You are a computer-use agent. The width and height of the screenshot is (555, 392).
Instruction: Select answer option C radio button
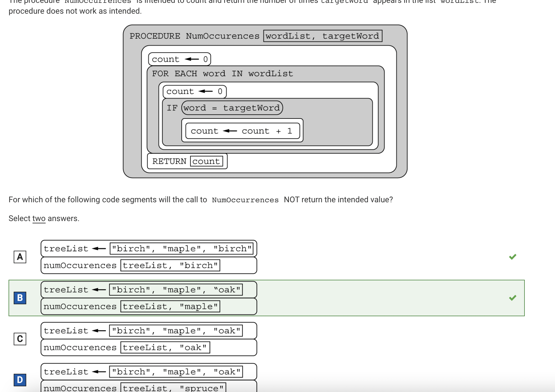pos(20,338)
